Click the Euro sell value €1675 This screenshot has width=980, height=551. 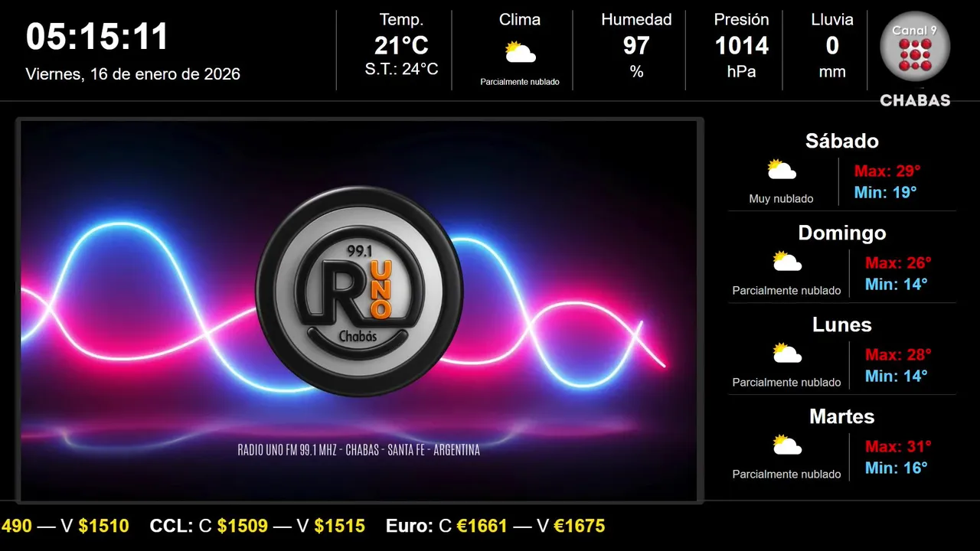coord(580,527)
